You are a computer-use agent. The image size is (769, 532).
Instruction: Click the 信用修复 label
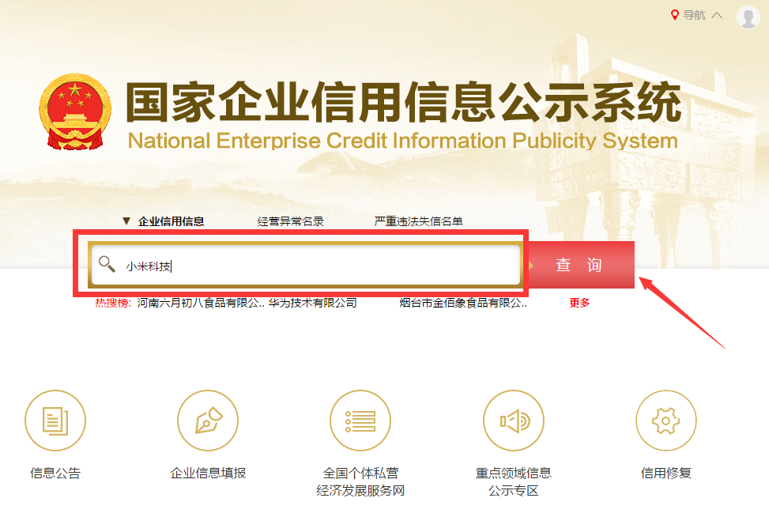[666, 474]
